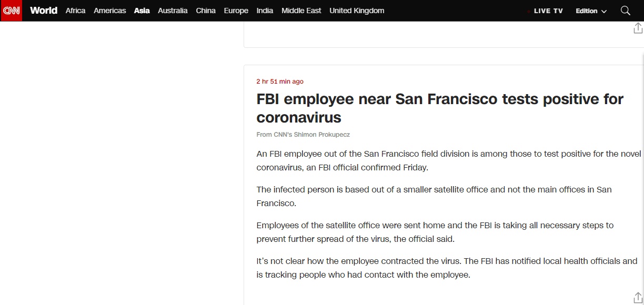Switch to the Asia section

[x=142, y=11]
